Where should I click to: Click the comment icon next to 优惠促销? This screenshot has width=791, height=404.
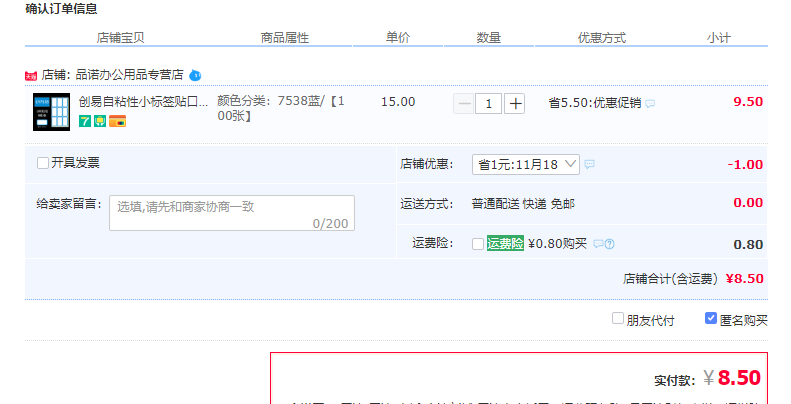coord(650,104)
